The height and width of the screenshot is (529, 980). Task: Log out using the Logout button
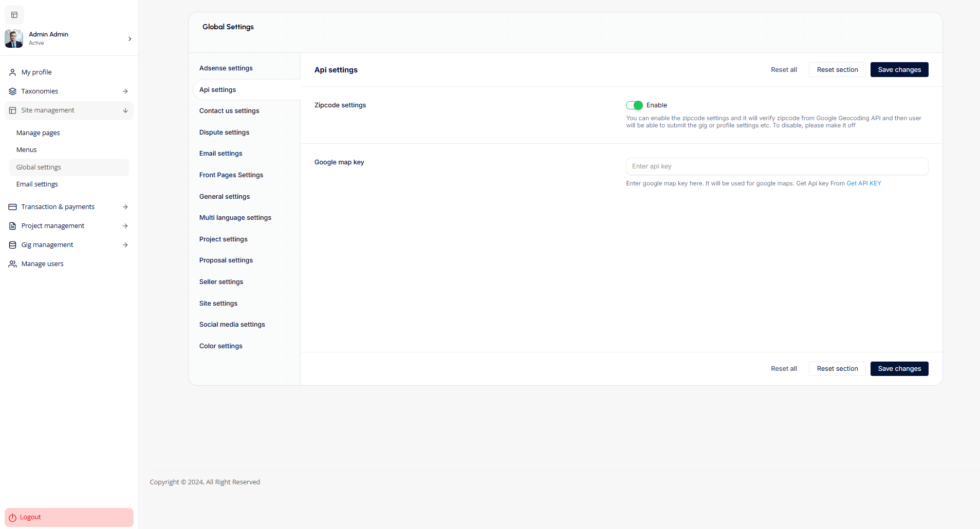[69, 517]
